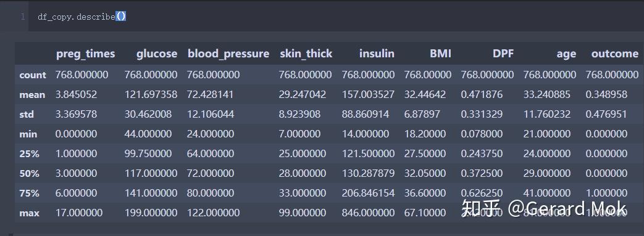Screen dimensions: 644x236
Task: Click the max row label
Action: 29,213
